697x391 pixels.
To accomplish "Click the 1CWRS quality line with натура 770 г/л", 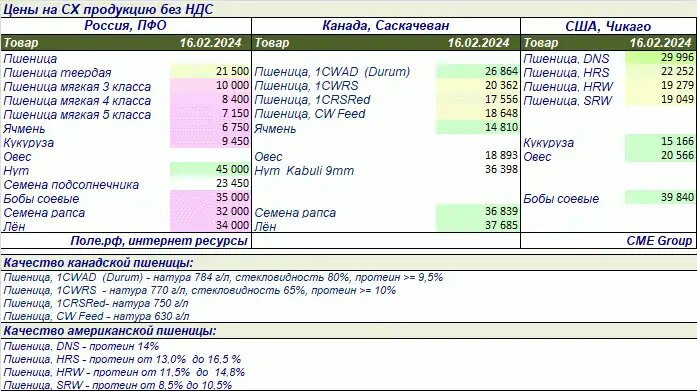I will [x=200, y=291].
